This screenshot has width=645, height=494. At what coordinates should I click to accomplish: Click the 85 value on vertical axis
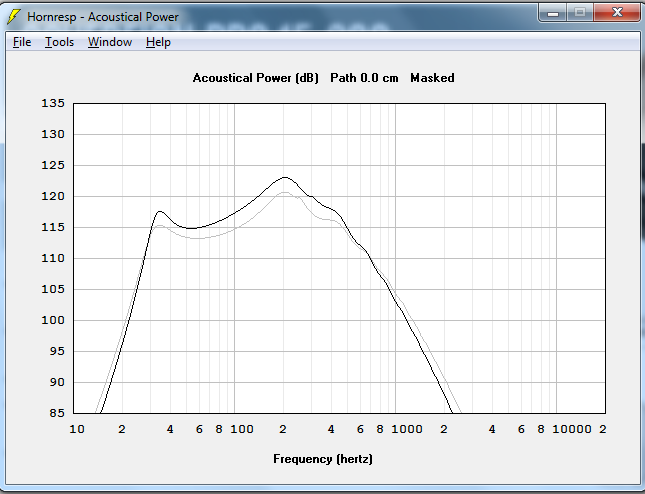[x=57, y=413]
